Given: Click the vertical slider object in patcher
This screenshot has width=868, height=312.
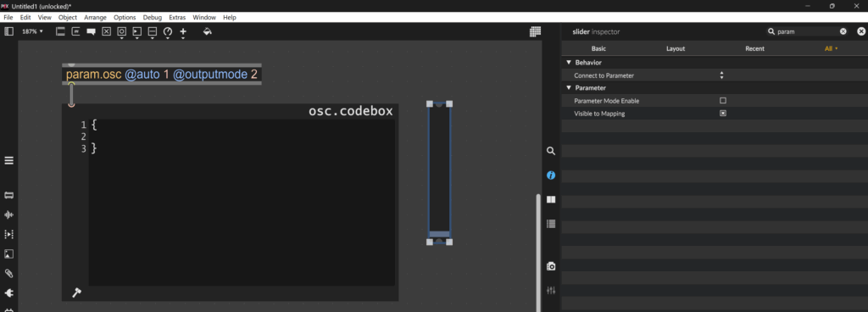Looking at the screenshot, I should pos(440,173).
